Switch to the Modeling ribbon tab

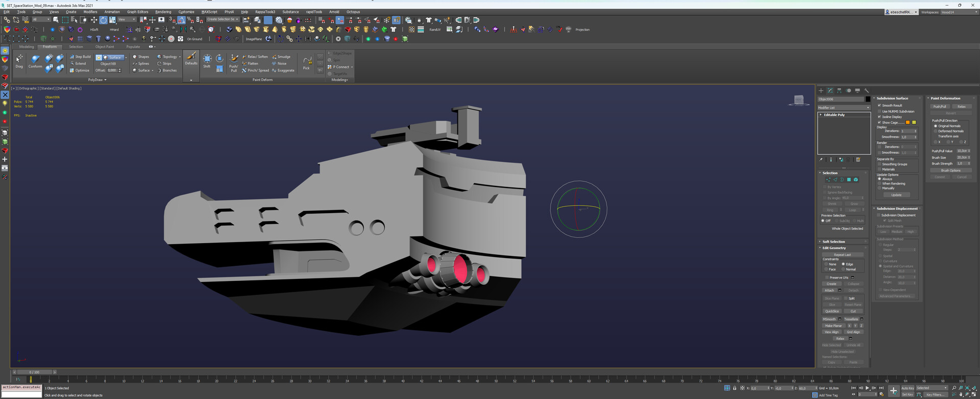point(27,46)
